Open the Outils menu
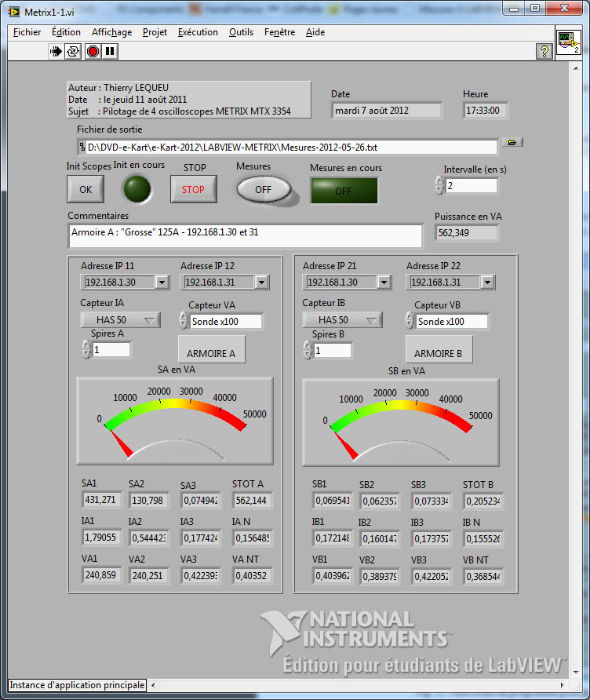590x700 pixels. point(241,32)
